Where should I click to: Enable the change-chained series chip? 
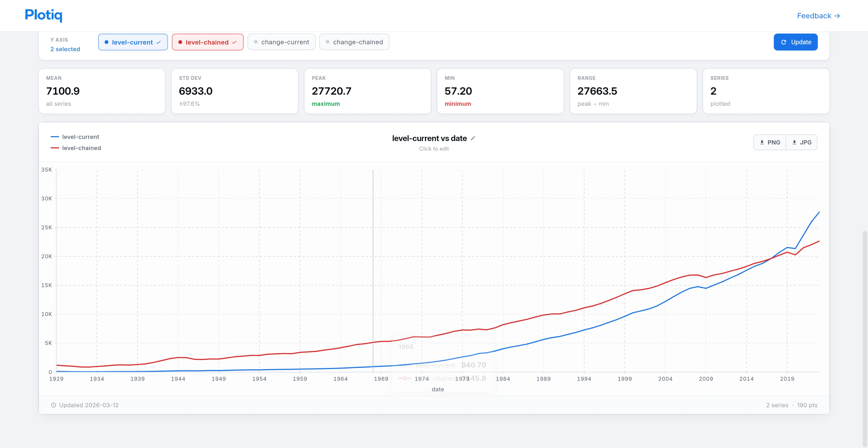click(x=354, y=42)
